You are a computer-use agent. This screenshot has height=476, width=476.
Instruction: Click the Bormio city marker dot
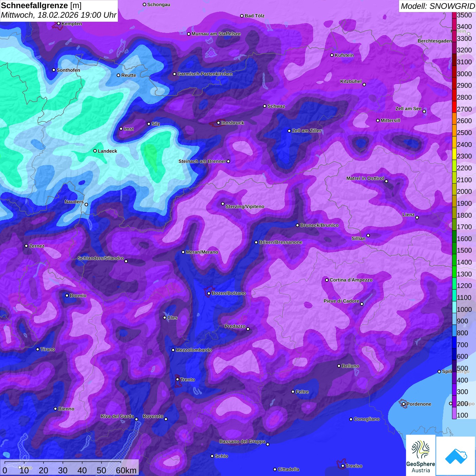pyautogui.click(x=67, y=295)
